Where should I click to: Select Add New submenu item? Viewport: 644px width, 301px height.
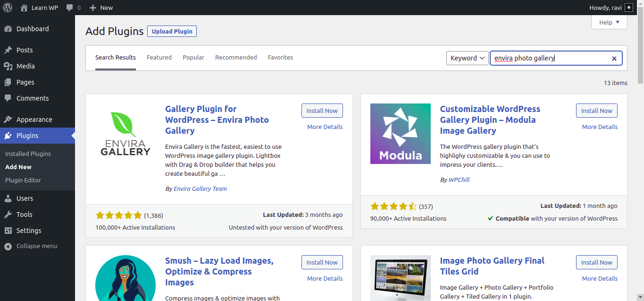18,167
